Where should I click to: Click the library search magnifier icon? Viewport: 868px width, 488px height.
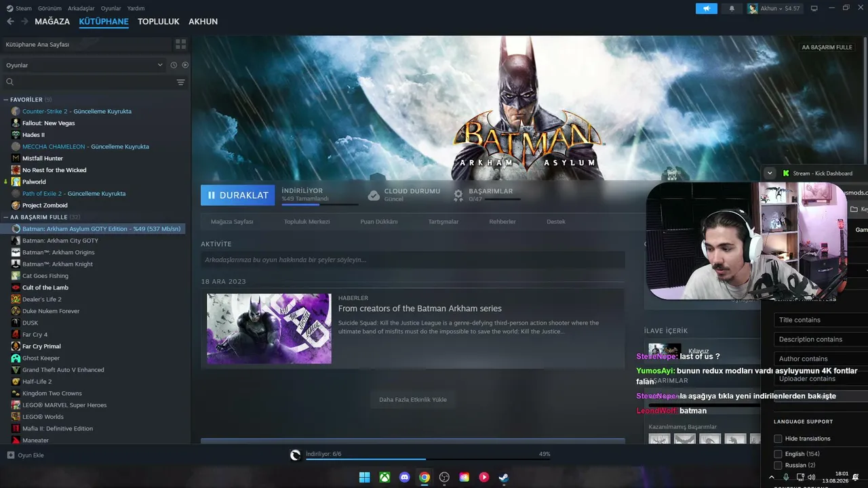coord(10,82)
